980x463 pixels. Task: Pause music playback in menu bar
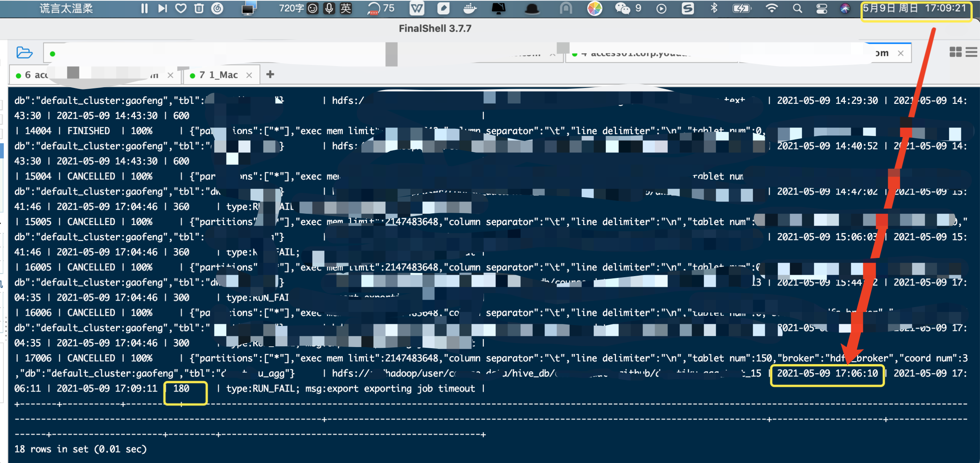[x=144, y=8]
